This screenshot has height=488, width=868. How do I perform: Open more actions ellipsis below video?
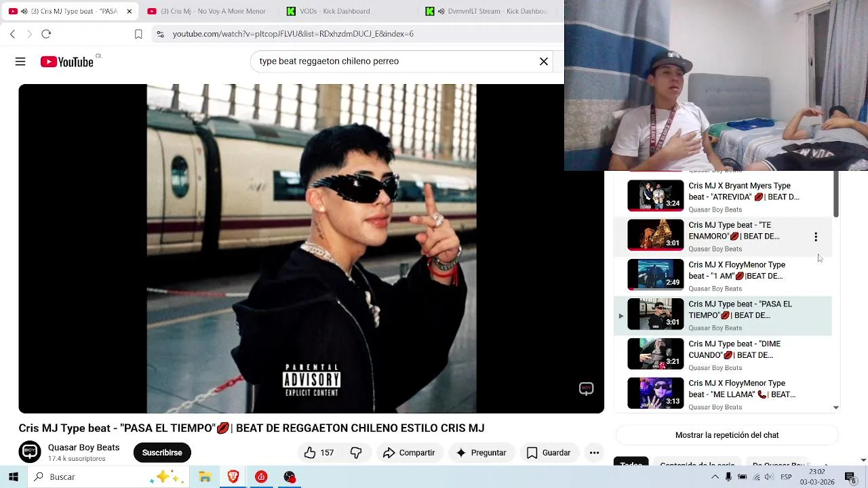(594, 453)
